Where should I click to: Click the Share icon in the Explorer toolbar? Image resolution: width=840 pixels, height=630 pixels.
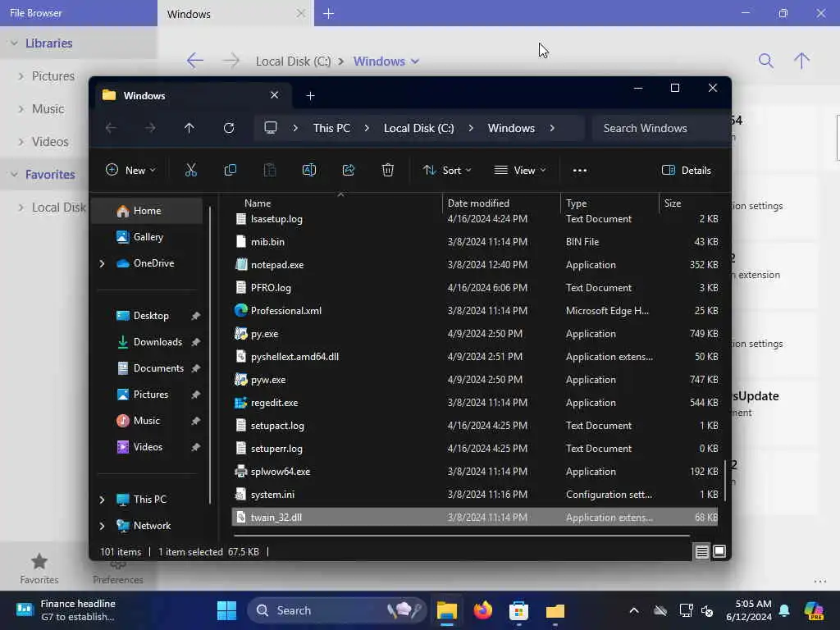click(348, 171)
